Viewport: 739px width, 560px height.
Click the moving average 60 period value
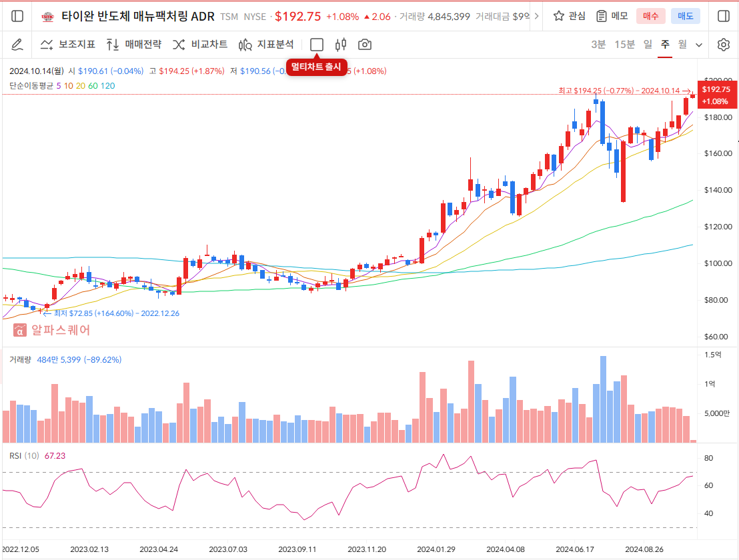(x=93, y=86)
